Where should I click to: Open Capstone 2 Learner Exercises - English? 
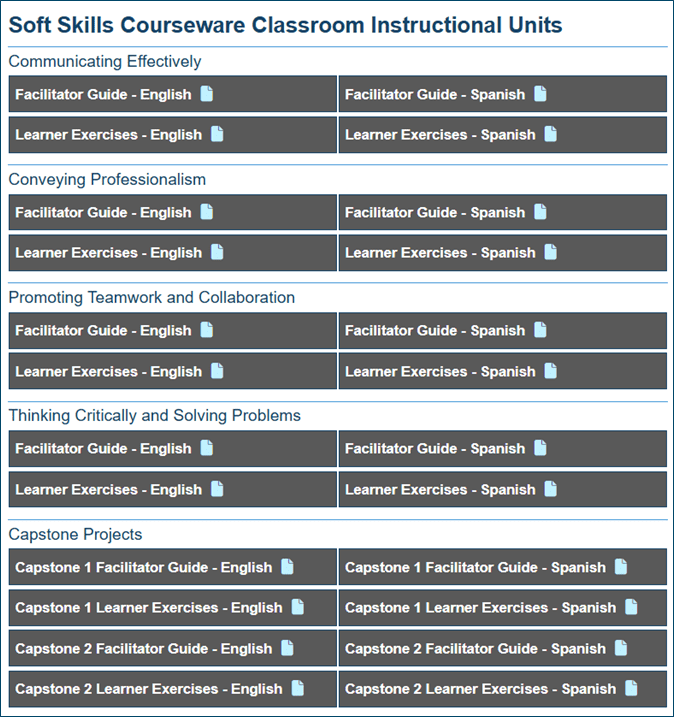(x=148, y=689)
